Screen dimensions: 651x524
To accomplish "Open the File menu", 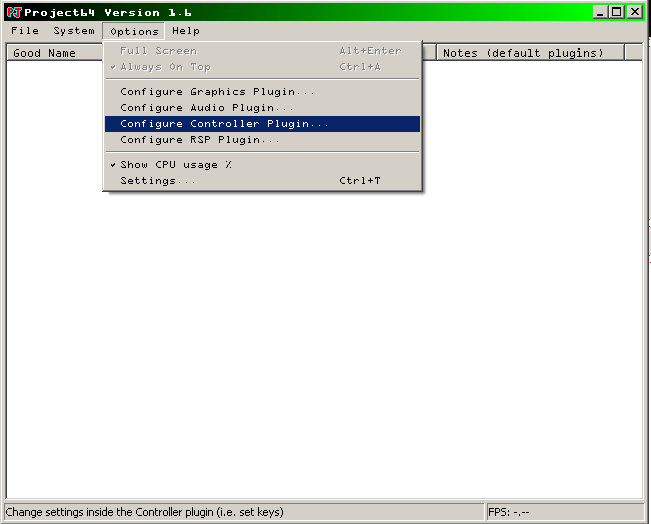I will 25,31.
